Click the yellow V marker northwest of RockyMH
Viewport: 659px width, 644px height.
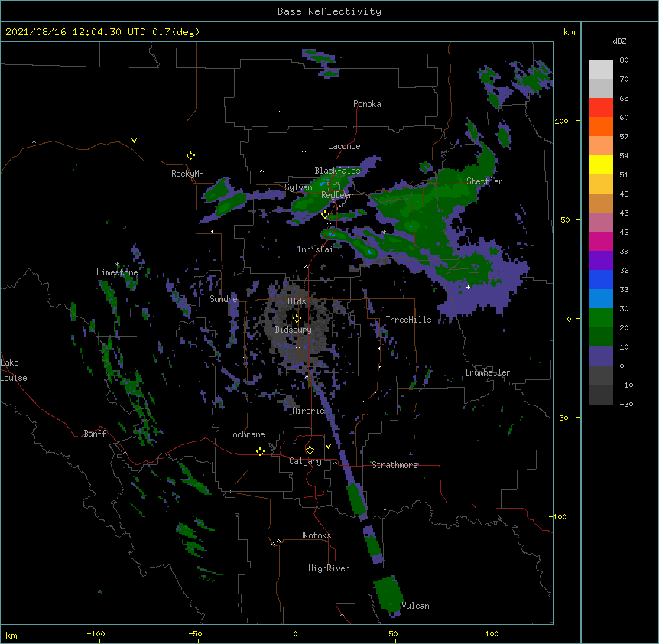point(134,141)
